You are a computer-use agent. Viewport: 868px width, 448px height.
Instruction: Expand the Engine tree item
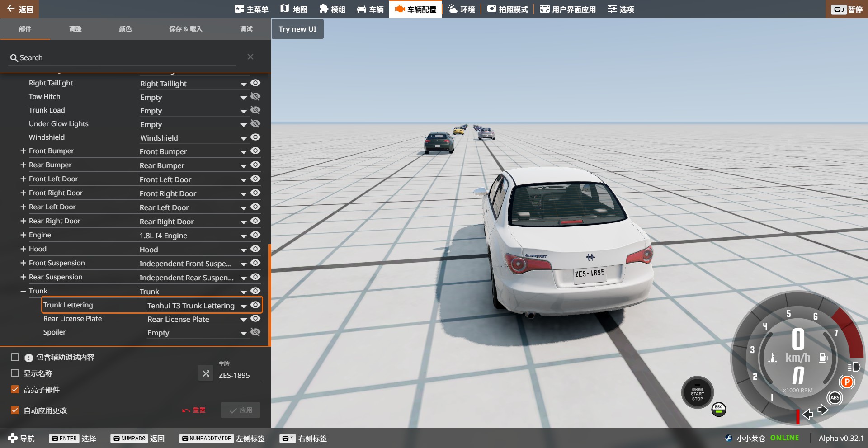point(23,235)
